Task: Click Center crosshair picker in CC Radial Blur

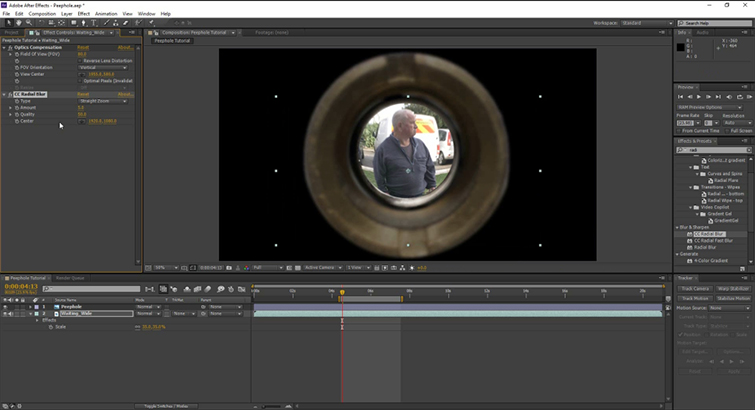Action: (82, 121)
